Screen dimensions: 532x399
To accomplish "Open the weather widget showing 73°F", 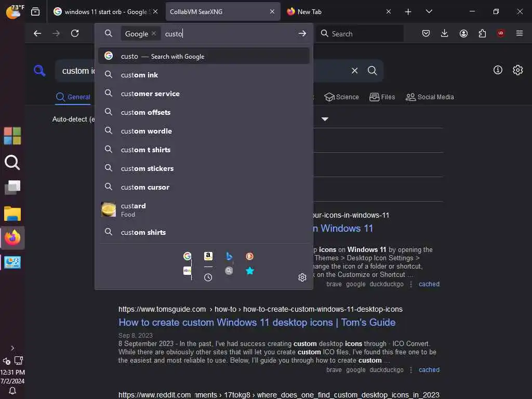I will (x=15, y=11).
